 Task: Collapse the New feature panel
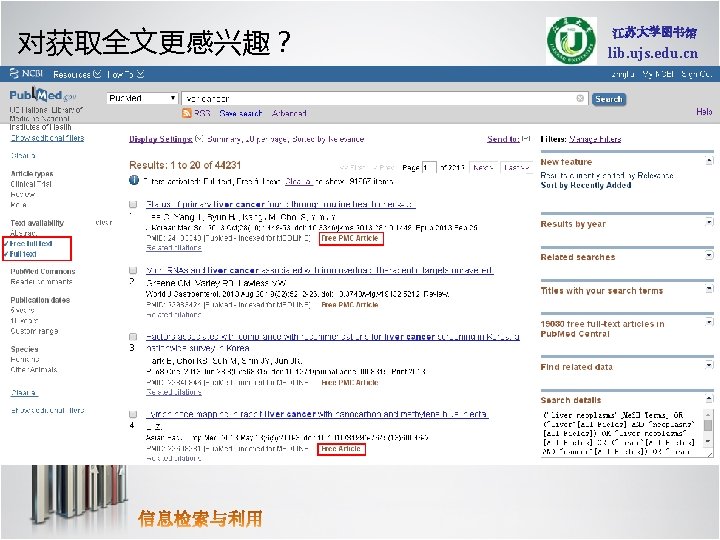pyautogui.click(x=709, y=161)
